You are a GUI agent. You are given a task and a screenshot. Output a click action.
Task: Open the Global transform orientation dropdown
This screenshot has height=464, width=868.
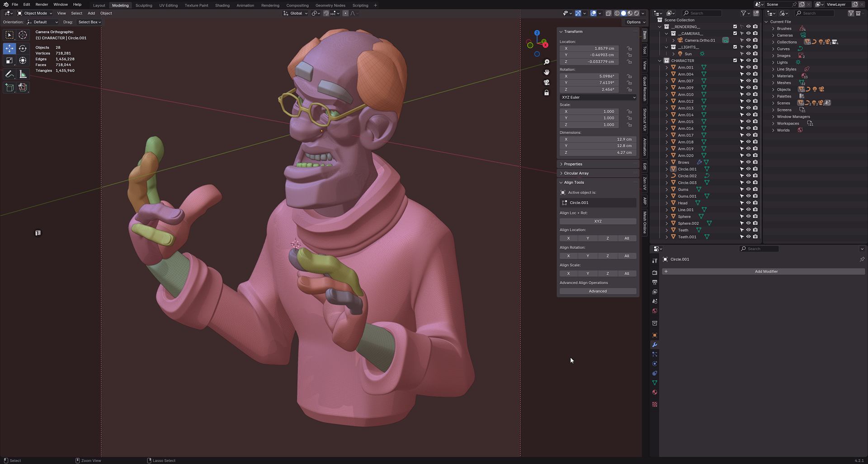(x=295, y=13)
